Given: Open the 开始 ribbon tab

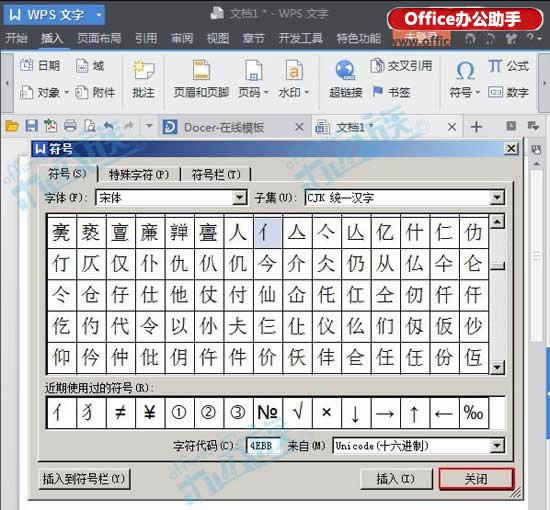Looking at the screenshot, I should pyautogui.click(x=16, y=38).
